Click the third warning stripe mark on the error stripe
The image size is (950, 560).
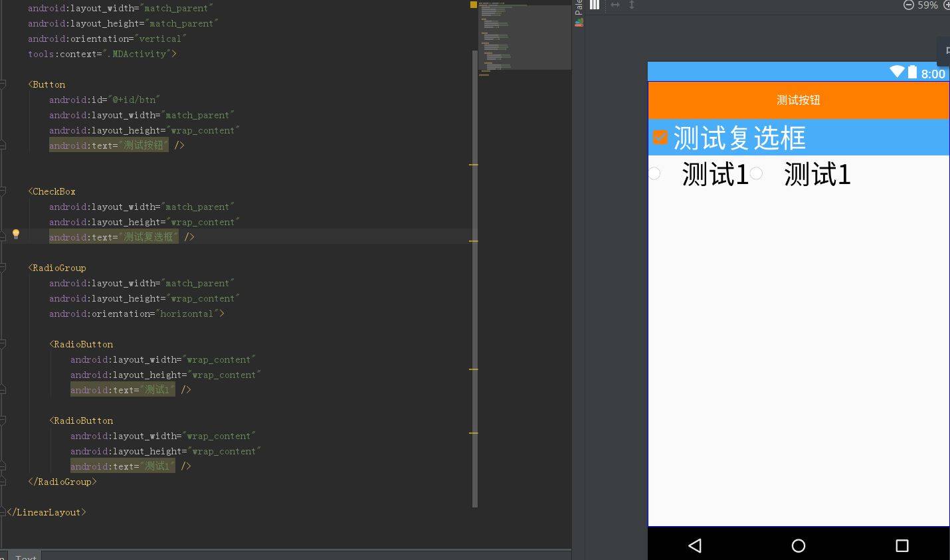[474, 369]
